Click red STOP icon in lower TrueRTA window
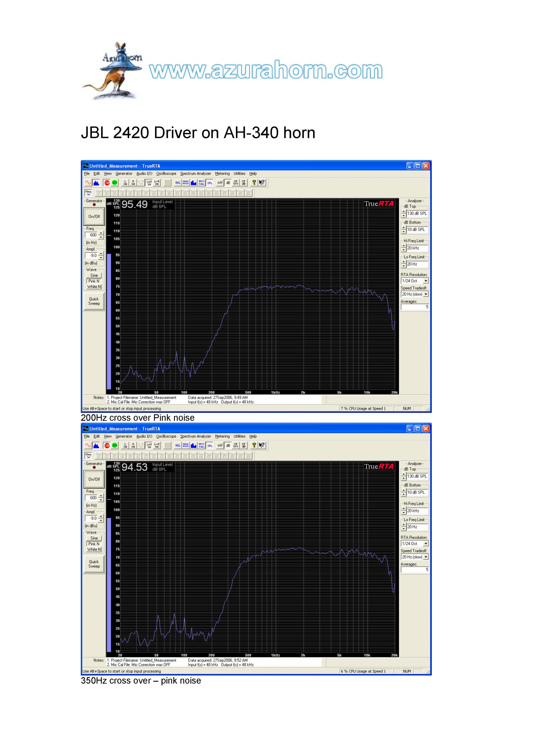Screen dimensions: 535x756 107,445
